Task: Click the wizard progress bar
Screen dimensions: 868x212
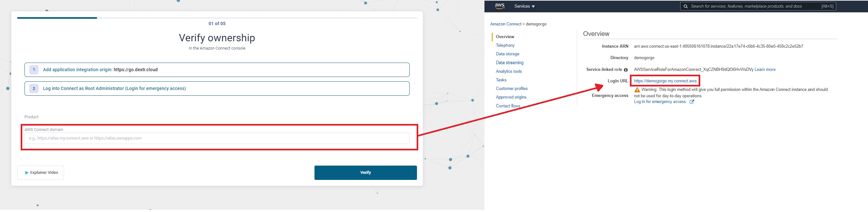Action: [x=217, y=17]
